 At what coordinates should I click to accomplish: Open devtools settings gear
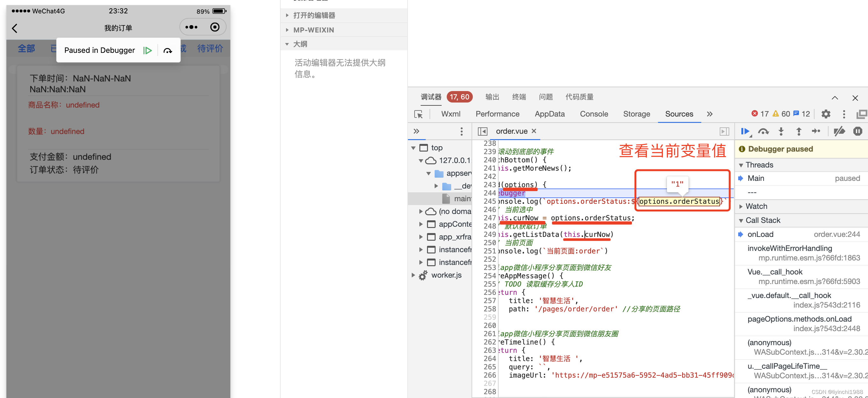click(x=826, y=114)
